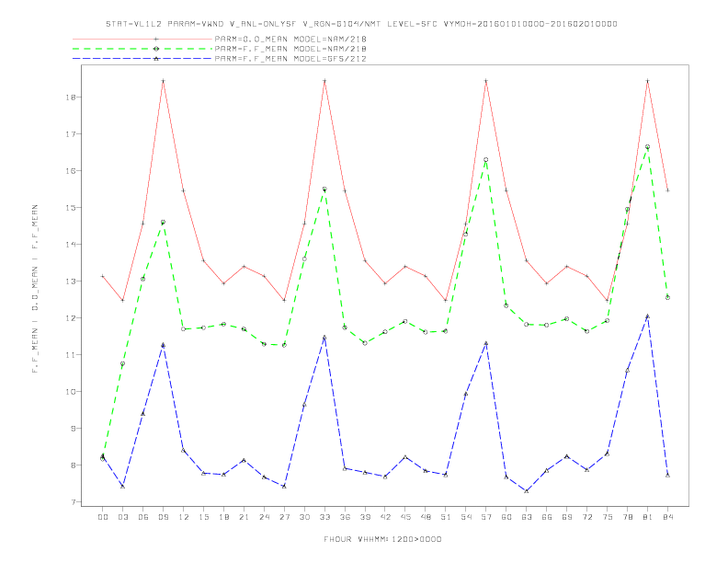Click y-axis tick label 18

(x=71, y=98)
